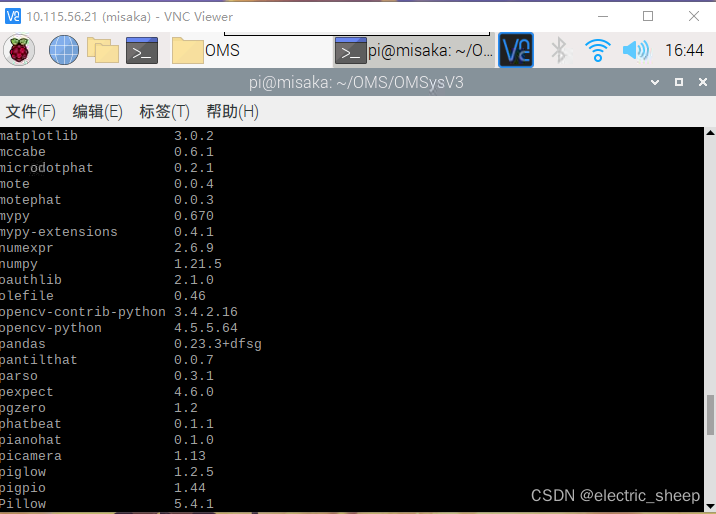Launch the web browser globe icon

[x=63, y=50]
